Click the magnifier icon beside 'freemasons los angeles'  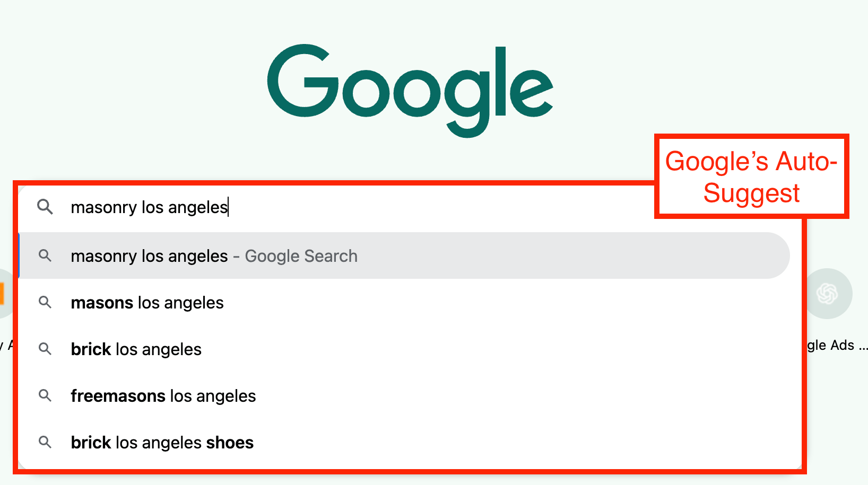(46, 395)
